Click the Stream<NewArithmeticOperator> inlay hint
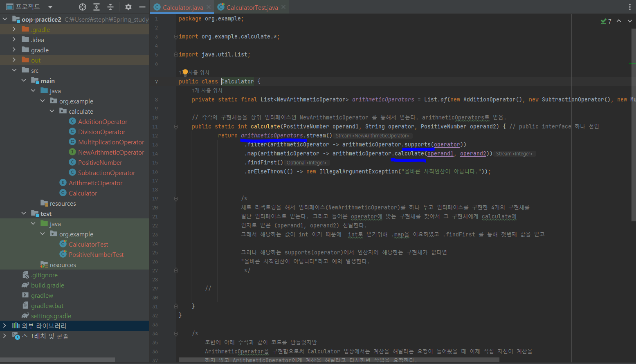The height and width of the screenshot is (364, 636). tap(373, 136)
